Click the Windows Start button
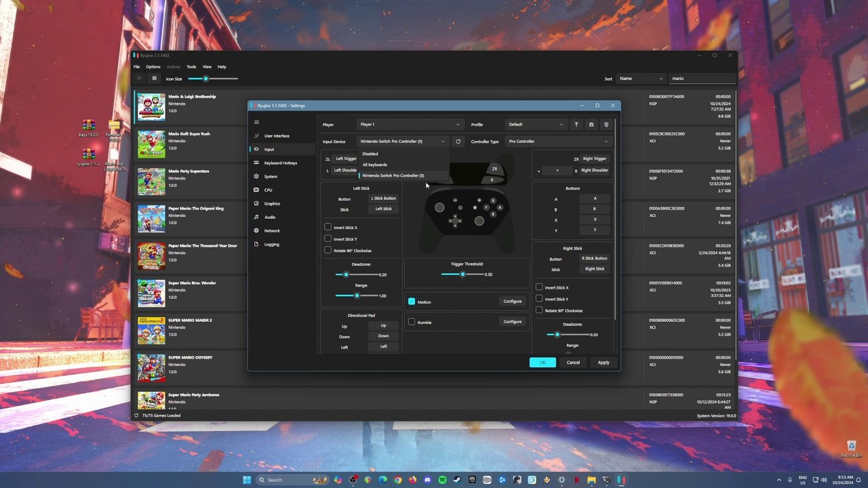The height and width of the screenshot is (488, 868). point(247,480)
